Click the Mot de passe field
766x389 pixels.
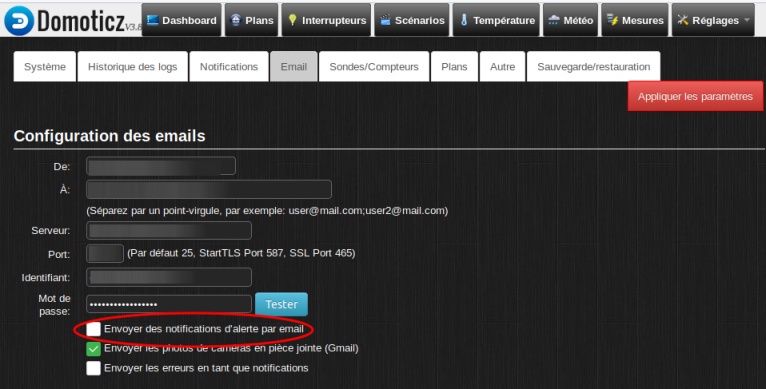tap(169, 304)
